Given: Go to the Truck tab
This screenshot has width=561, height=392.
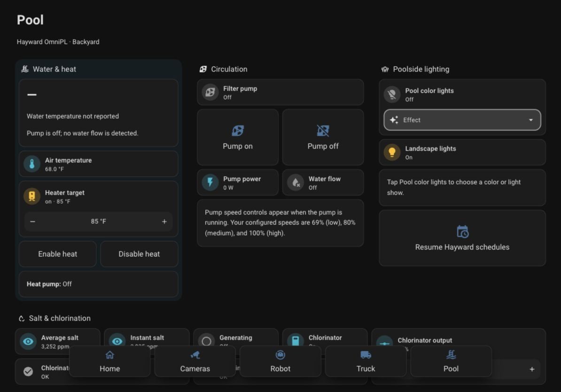Looking at the screenshot, I should (366, 361).
